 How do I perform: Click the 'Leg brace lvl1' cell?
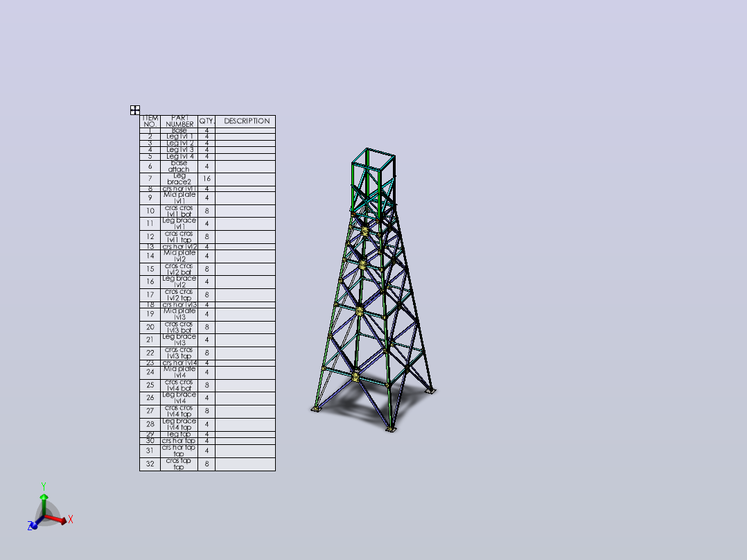point(179,224)
